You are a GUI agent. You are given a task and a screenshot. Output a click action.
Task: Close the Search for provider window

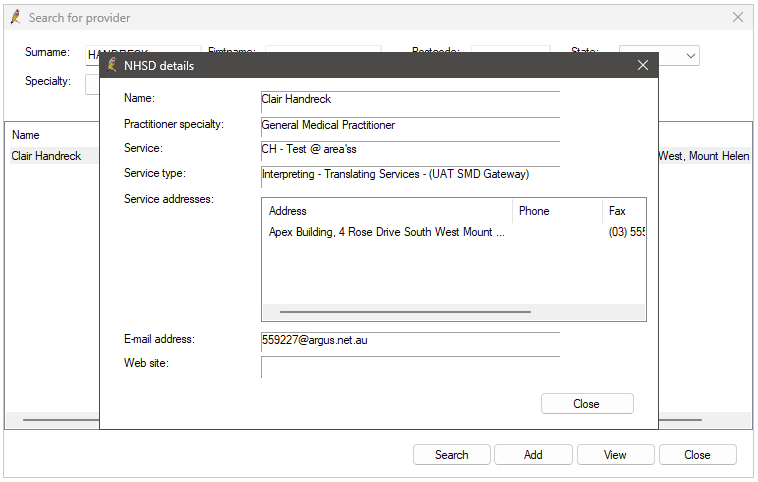[x=738, y=17]
